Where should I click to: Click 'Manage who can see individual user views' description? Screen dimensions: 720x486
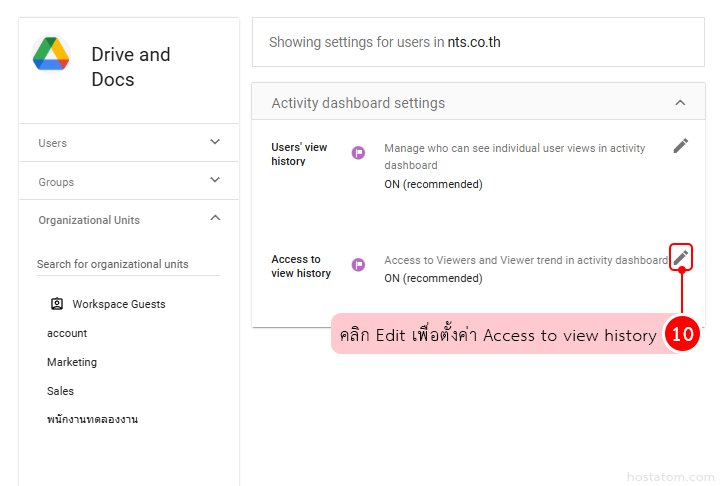pos(515,157)
